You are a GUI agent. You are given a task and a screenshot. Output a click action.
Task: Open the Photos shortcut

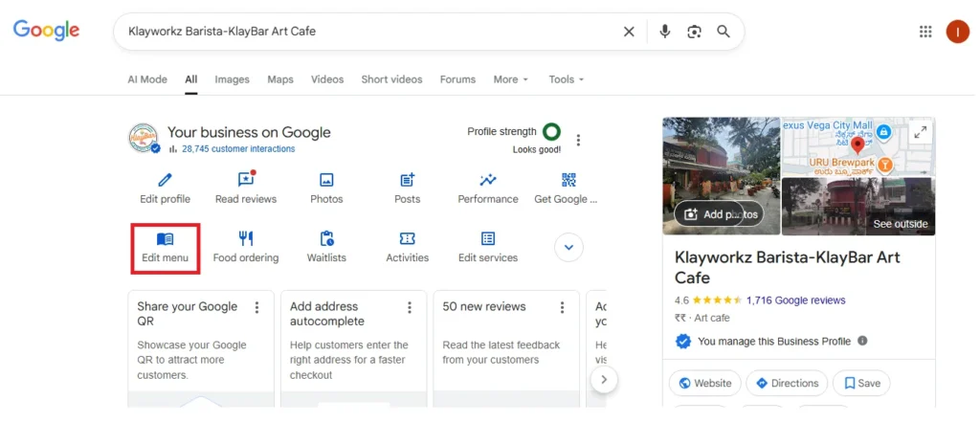point(326,189)
